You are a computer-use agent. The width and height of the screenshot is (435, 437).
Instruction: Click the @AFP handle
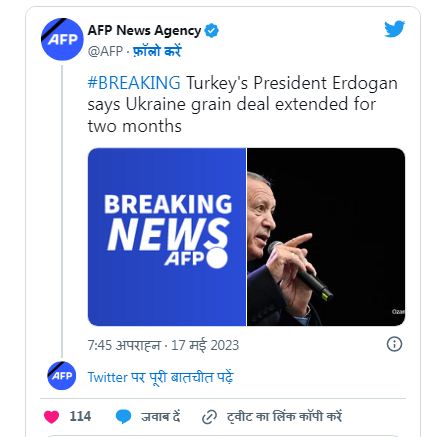105,51
